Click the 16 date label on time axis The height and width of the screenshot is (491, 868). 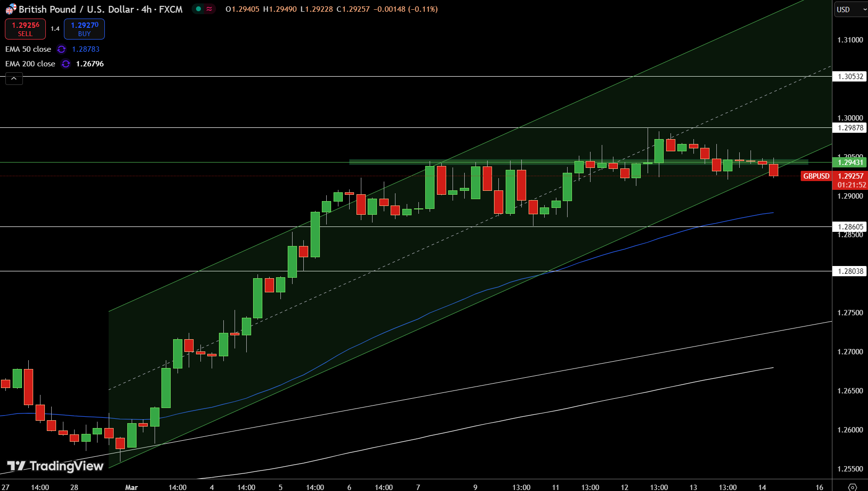click(820, 487)
